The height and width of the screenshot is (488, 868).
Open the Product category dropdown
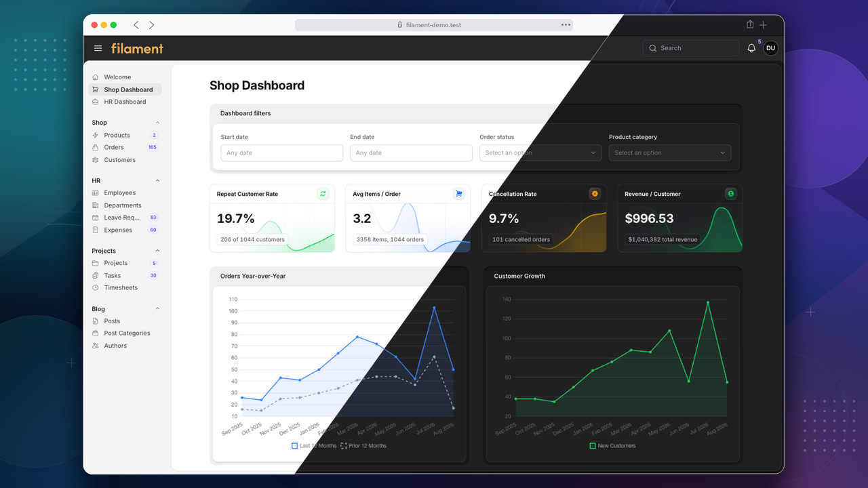(x=670, y=152)
